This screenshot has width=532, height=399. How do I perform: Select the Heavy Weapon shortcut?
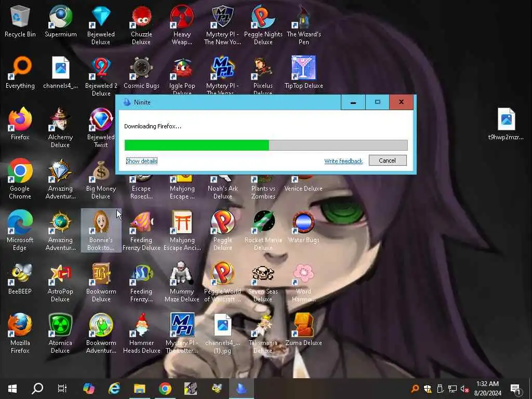point(182,25)
